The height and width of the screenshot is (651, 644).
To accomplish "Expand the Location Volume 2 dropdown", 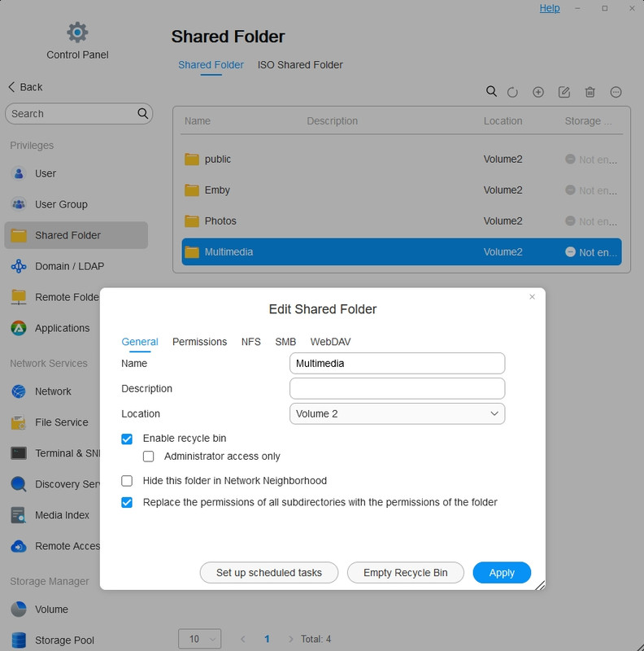I will (397, 414).
